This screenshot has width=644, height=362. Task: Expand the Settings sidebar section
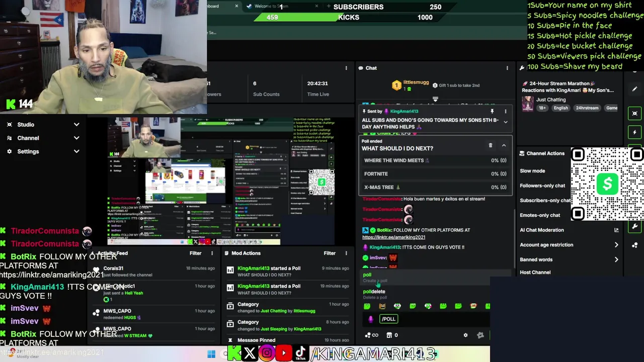[x=43, y=151]
